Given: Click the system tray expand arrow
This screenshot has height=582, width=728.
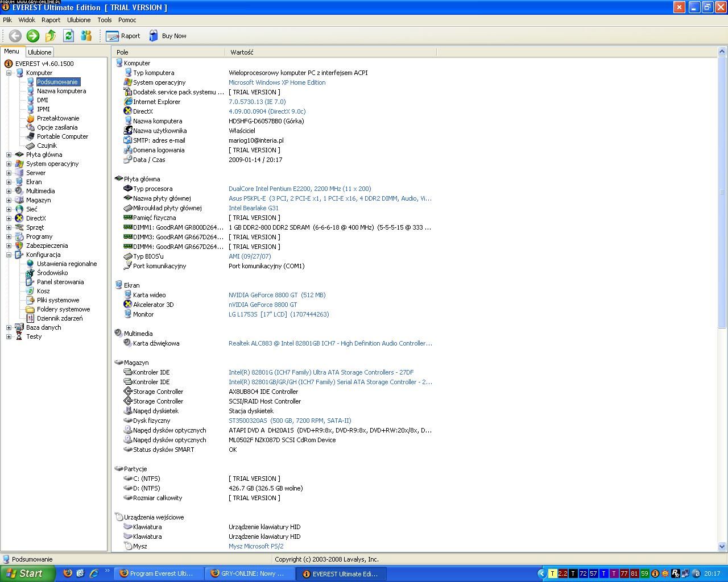Looking at the screenshot, I should click(542, 573).
